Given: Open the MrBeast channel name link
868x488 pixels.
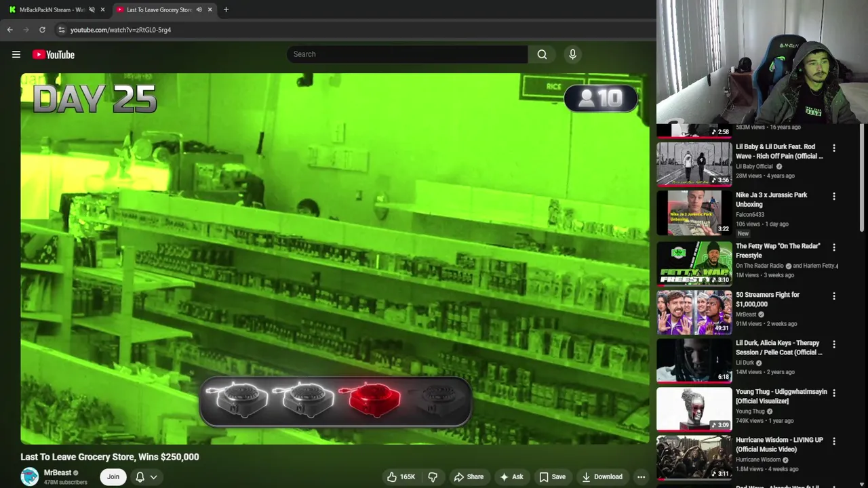Looking at the screenshot, I should click(58, 472).
